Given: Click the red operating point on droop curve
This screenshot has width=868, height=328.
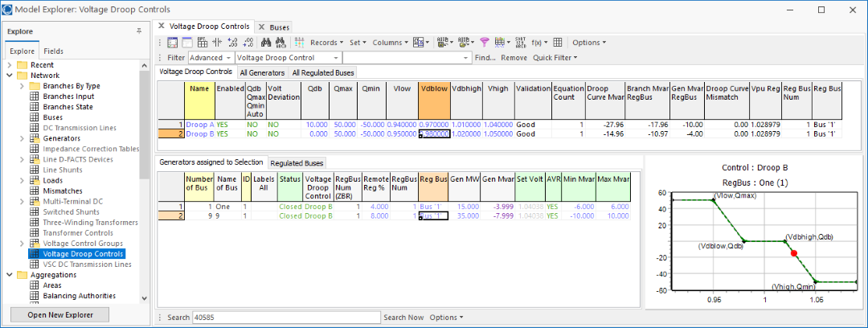Looking at the screenshot, I should tap(794, 253).
